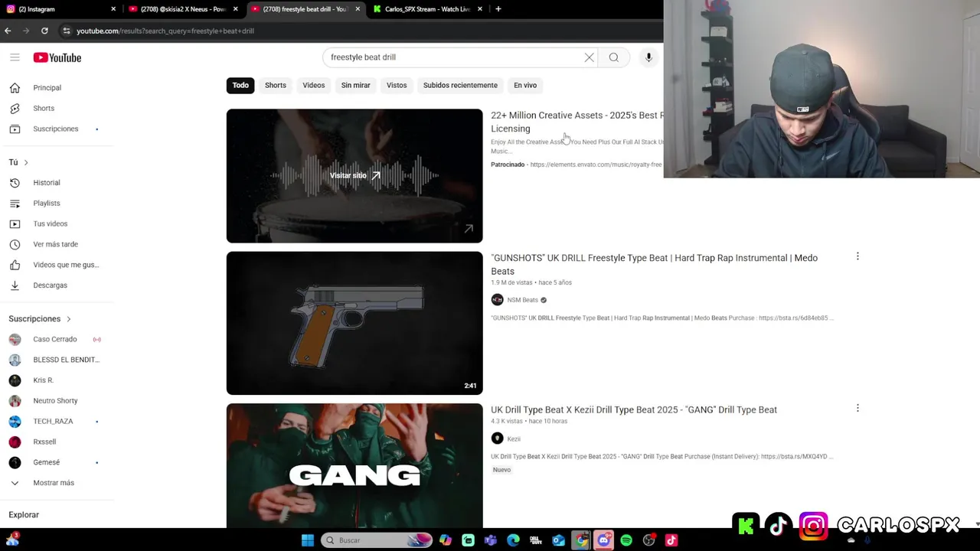Open the YouTube hamburger guide menu
The image size is (980, 551).
[15, 57]
